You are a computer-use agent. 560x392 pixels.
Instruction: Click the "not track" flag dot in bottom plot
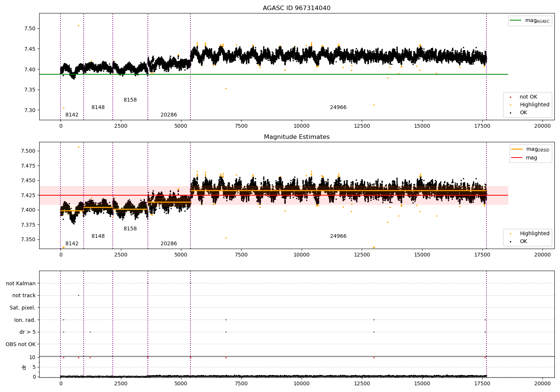[x=78, y=295]
